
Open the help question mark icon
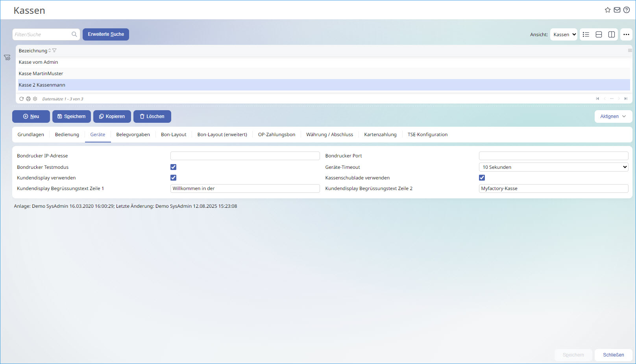[x=627, y=10]
